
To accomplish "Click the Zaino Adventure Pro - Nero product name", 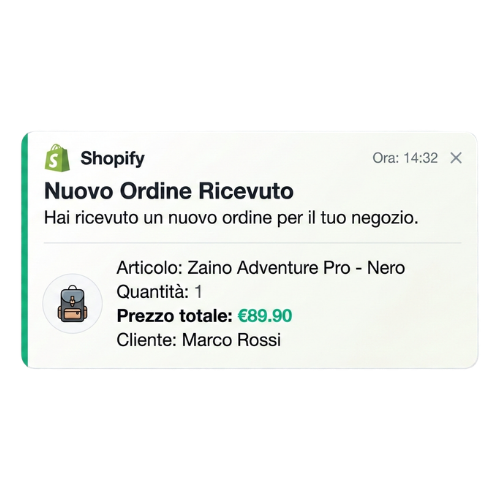I will [296, 268].
